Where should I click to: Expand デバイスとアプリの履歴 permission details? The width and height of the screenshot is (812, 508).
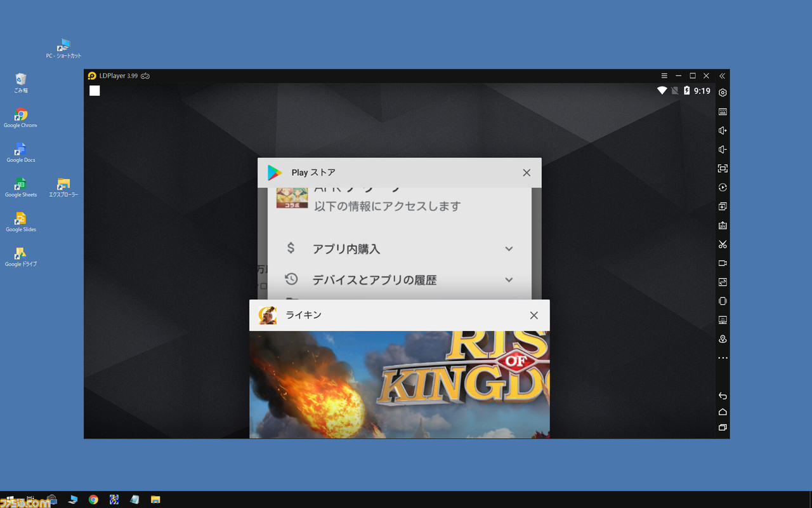(509, 280)
